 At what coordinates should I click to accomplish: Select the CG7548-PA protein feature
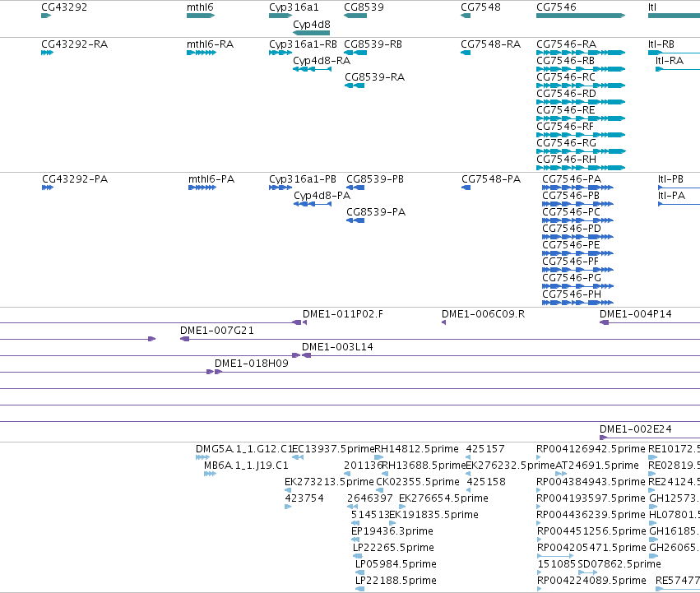(466, 188)
